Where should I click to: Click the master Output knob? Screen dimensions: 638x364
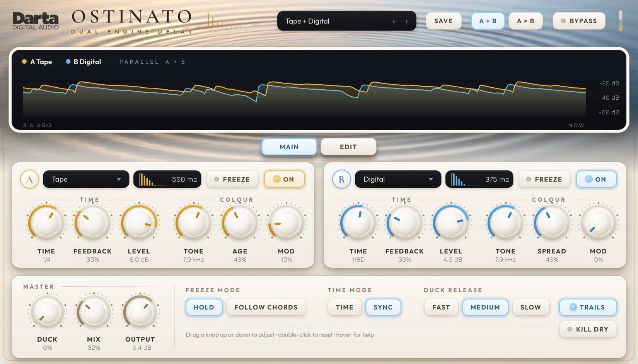(140, 312)
